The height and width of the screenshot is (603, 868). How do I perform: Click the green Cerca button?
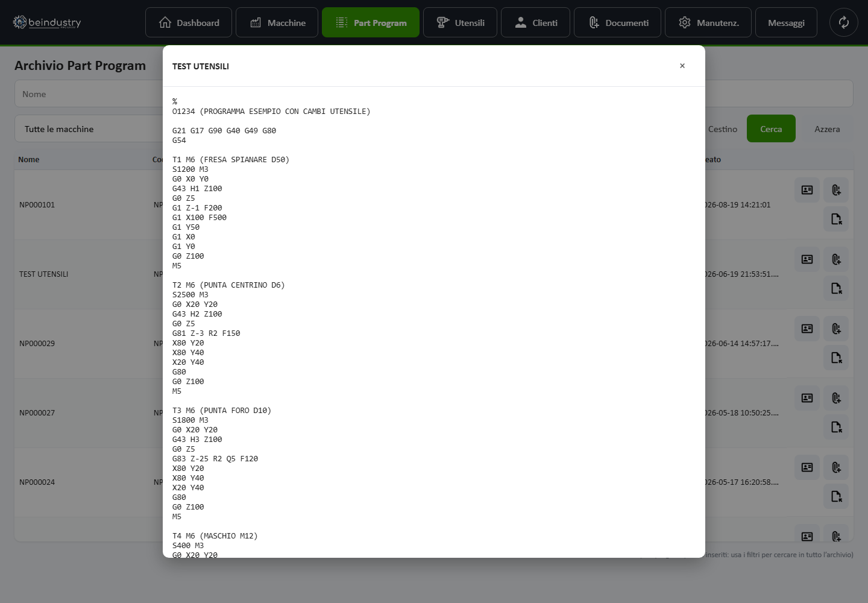click(x=771, y=128)
